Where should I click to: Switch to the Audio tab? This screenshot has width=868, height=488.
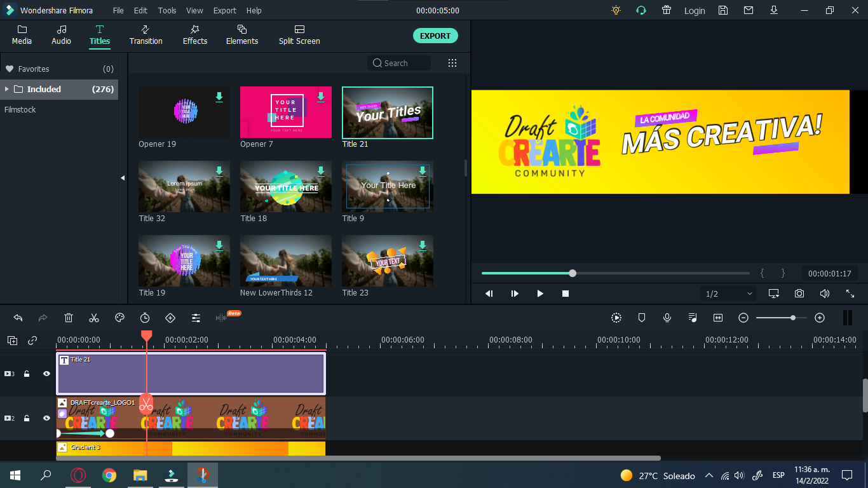pos(61,36)
